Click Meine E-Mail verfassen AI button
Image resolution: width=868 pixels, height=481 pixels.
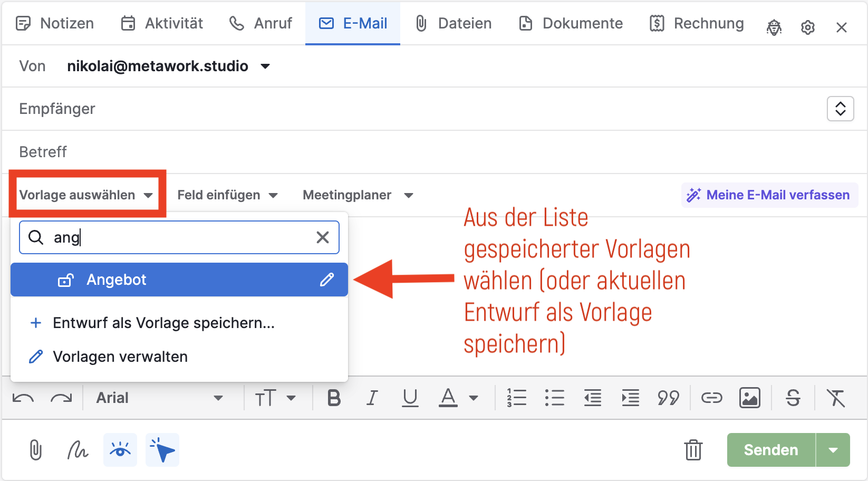click(769, 195)
